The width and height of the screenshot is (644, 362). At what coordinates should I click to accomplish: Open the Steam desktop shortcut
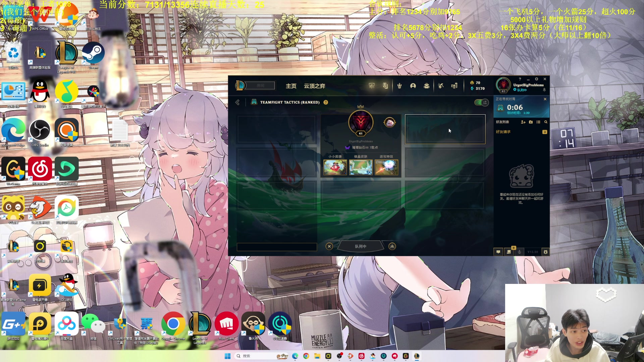(x=93, y=56)
